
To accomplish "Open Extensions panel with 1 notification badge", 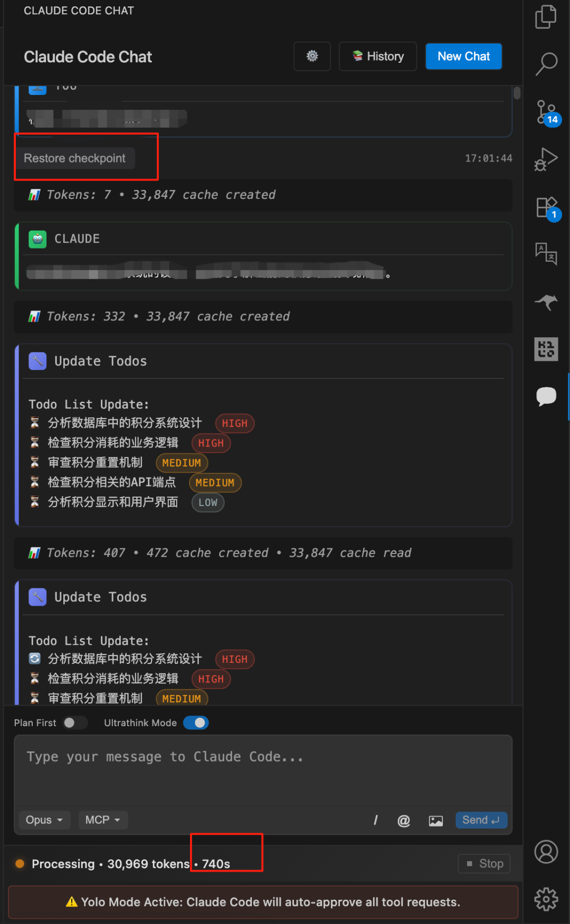I will pyautogui.click(x=546, y=207).
